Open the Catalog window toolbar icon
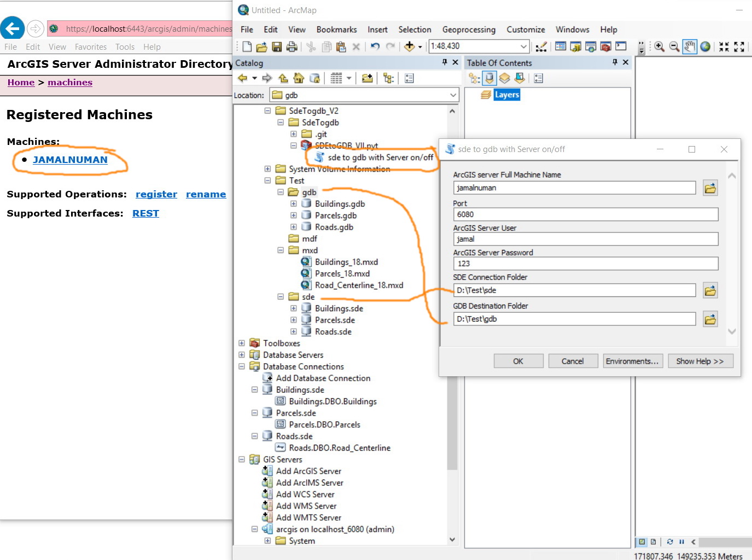 click(x=576, y=46)
